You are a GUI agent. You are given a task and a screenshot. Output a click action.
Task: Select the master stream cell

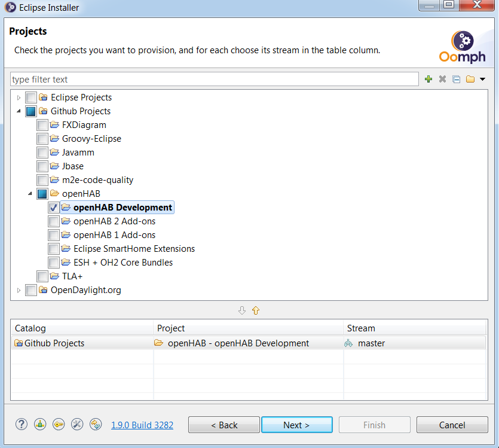[x=415, y=343]
